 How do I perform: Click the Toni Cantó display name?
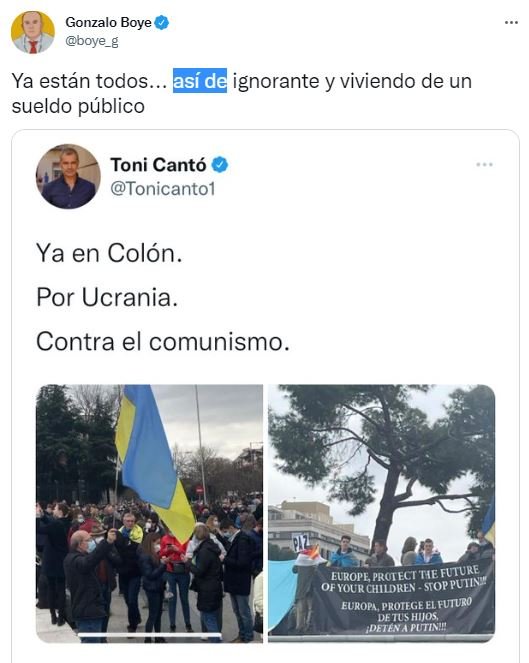[x=158, y=165]
